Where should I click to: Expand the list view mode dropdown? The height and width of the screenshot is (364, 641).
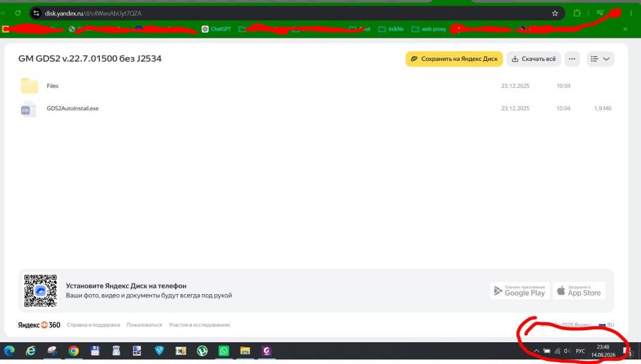(600, 59)
